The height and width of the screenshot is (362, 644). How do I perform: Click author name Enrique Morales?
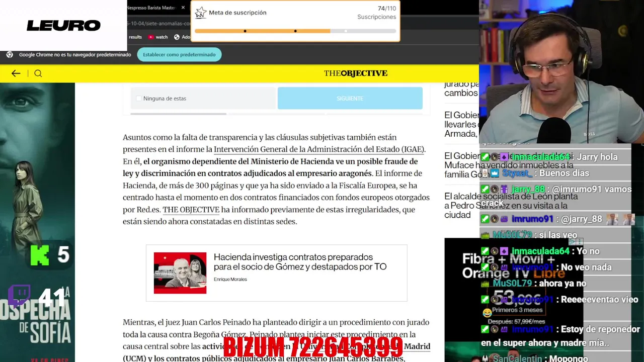tap(230, 280)
